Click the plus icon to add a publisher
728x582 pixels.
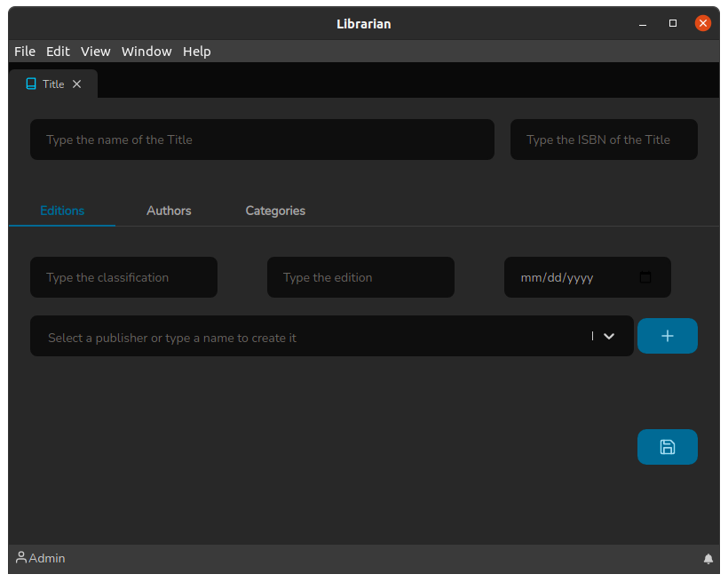[667, 336]
